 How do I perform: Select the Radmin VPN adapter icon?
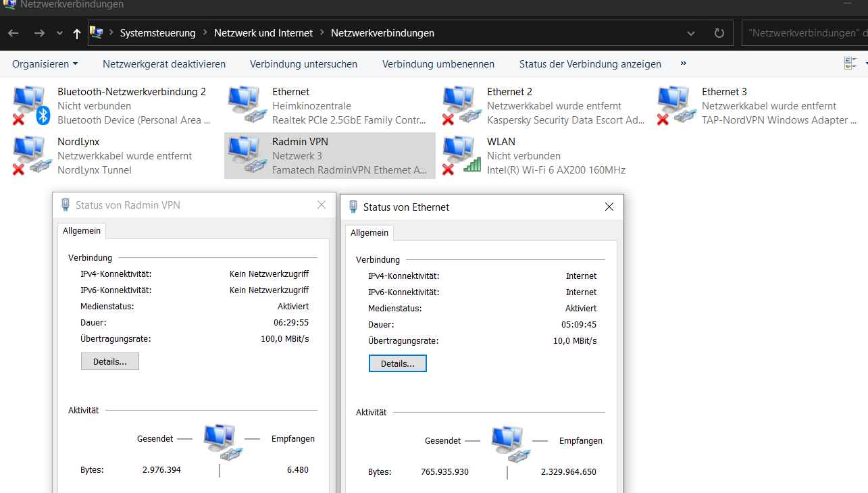[x=247, y=155]
